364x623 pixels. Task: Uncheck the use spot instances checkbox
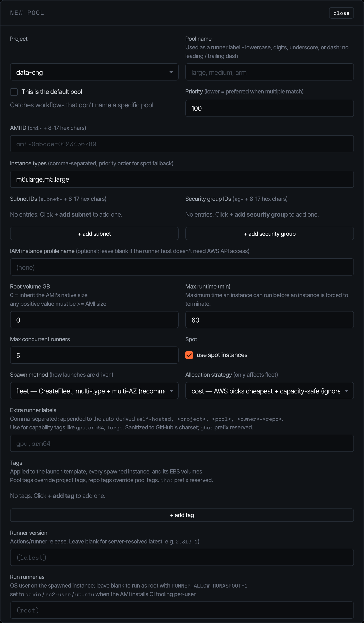(189, 355)
